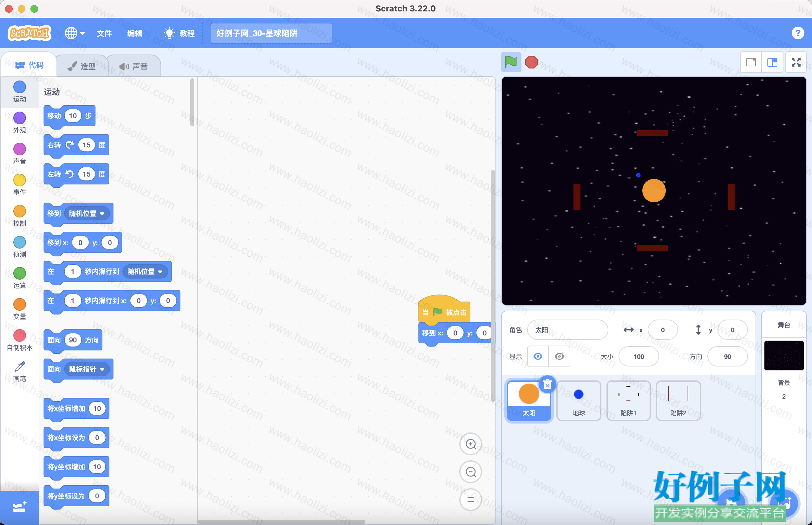Switch to large stage layout
The width and height of the screenshot is (812, 525).
tap(772, 62)
